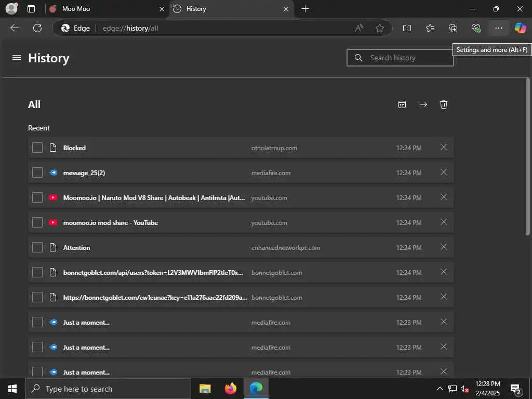Click the history page scrollbar
532x399 pixels.
pos(528,156)
